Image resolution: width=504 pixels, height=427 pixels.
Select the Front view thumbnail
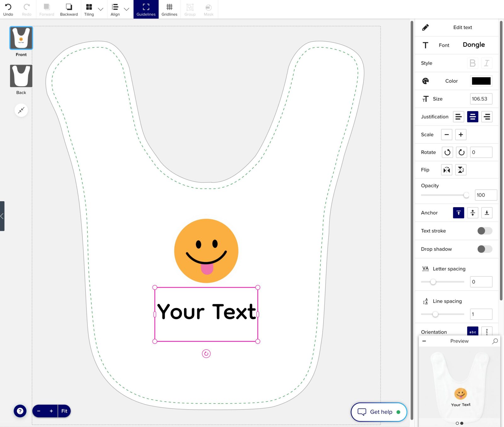click(21, 38)
